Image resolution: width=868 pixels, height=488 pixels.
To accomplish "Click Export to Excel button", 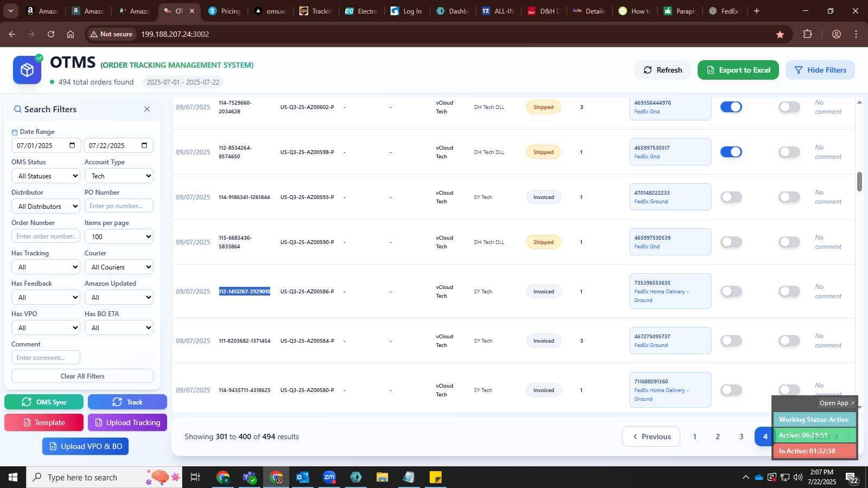I will click(x=738, y=70).
